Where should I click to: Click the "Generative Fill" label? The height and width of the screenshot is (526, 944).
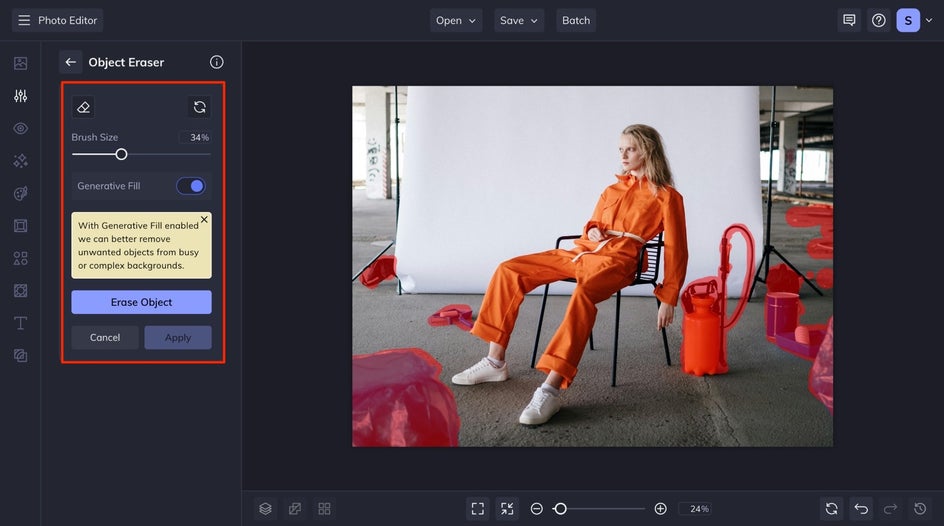coord(108,186)
